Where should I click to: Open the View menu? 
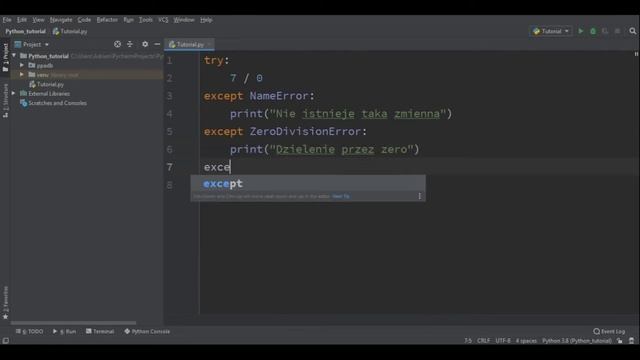38,20
